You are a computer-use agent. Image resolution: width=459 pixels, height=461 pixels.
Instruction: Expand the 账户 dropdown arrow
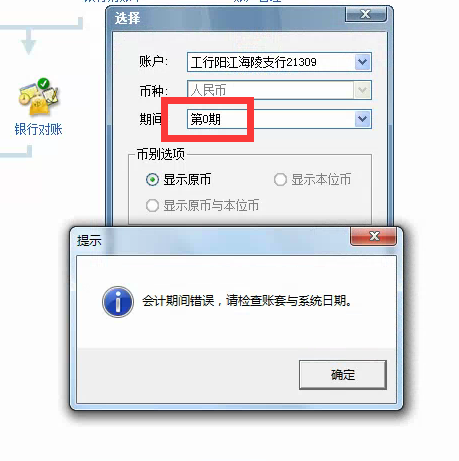[x=362, y=62]
